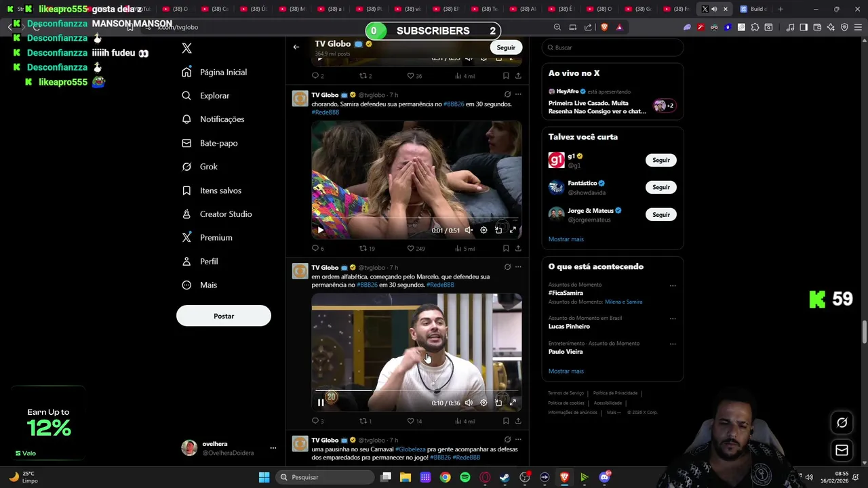This screenshot has height=488, width=868.
Task: Open more options on Samira post
Action: pos(518,95)
